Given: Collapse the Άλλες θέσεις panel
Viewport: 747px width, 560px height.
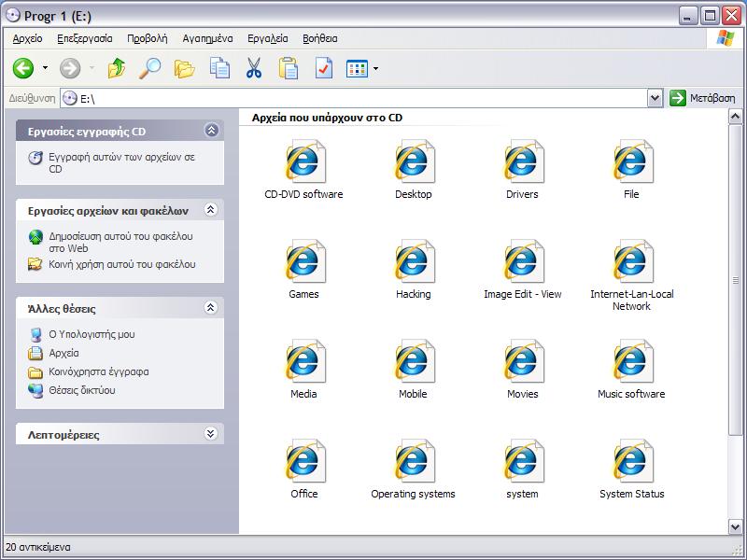Looking at the screenshot, I should point(211,308).
